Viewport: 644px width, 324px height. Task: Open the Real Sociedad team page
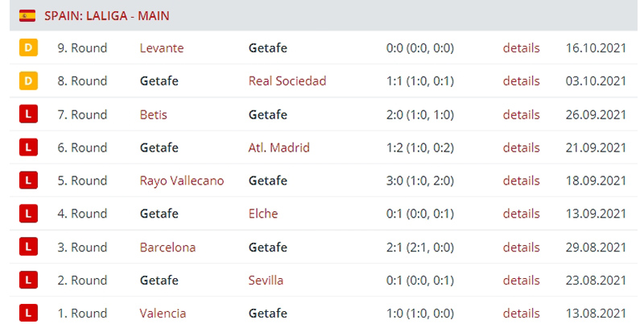[x=287, y=81]
